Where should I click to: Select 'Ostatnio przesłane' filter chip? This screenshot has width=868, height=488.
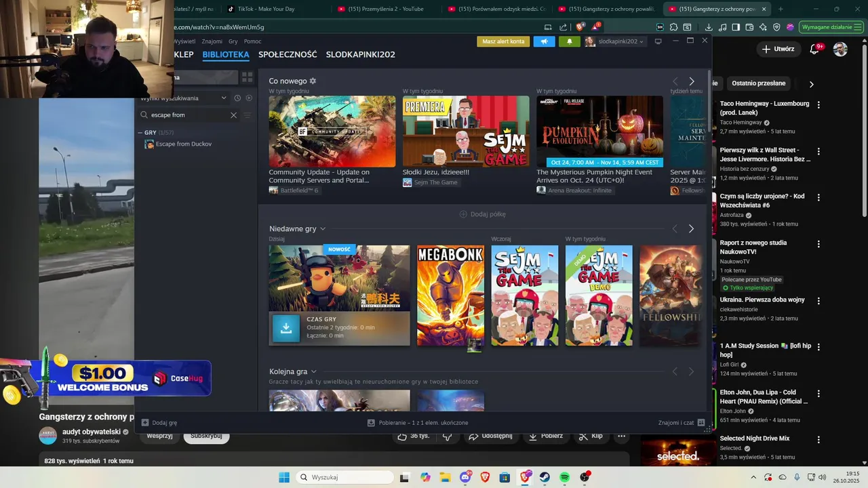tap(758, 83)
